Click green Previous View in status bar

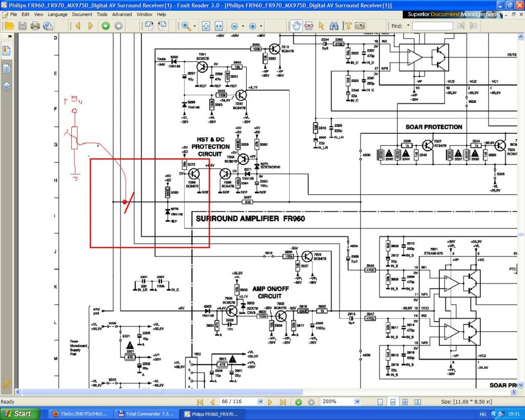[x=299, y=402]
